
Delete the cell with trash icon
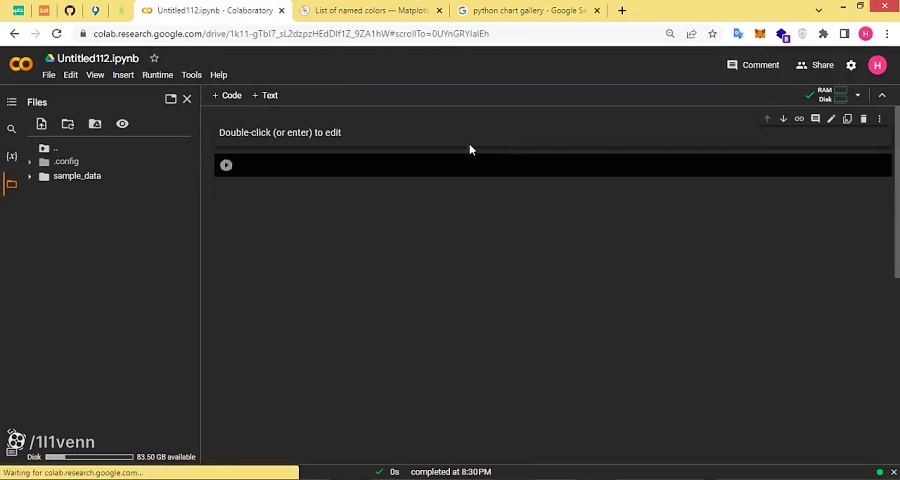[x=863, y=119]
